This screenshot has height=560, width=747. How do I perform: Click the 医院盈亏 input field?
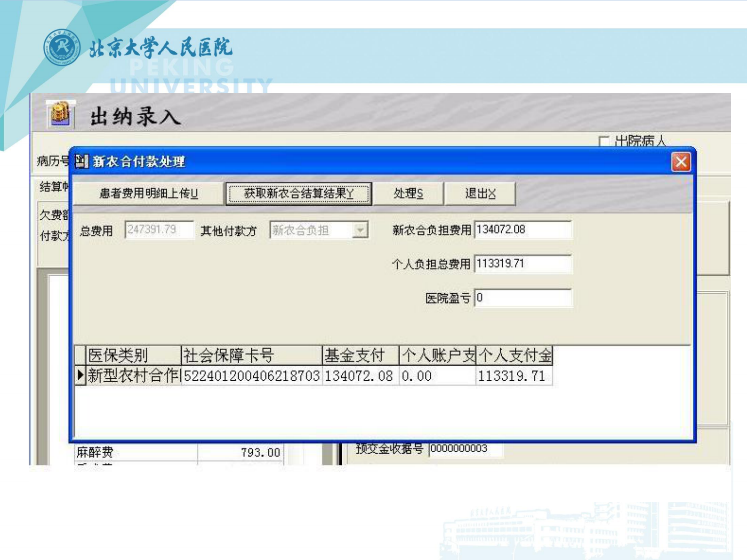point(523,298)
